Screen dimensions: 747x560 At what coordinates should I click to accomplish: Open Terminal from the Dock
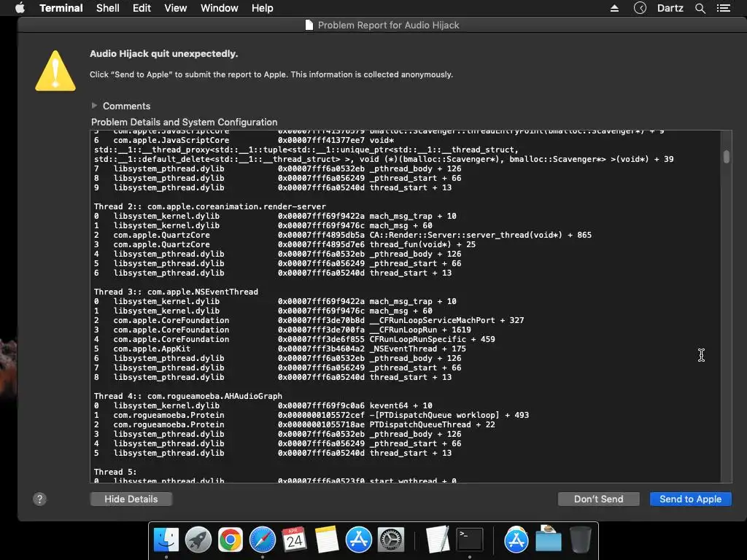pyautogui.click(x=470, y=540)
